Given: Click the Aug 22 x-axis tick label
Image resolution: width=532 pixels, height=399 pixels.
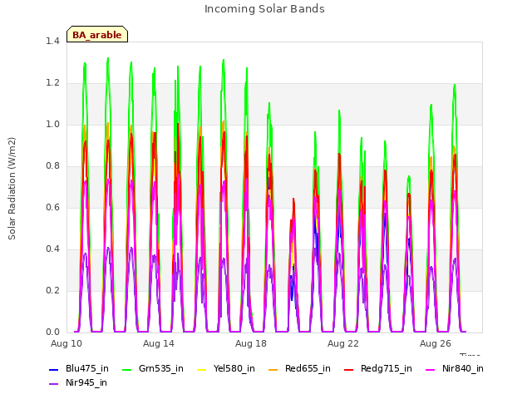Looking at the screenshot, I should (343, 343).
